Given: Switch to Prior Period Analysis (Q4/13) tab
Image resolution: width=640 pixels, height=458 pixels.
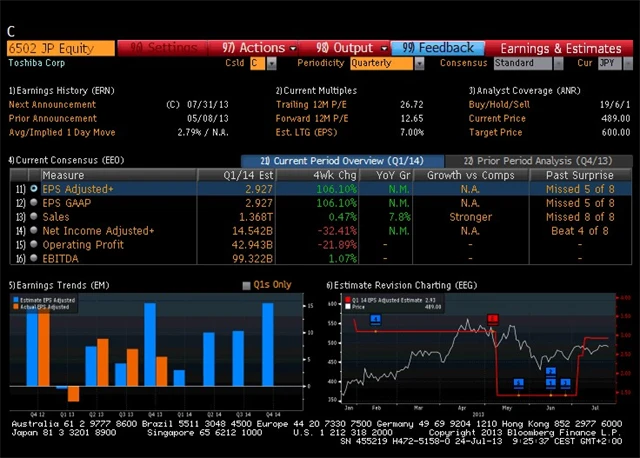Looking at the screenshot, I should [x=538, y=161].
